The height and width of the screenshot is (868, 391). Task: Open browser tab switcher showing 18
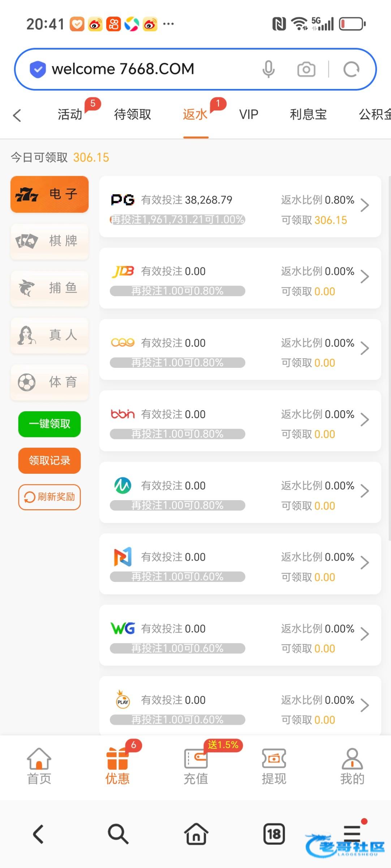click(274, 834)
